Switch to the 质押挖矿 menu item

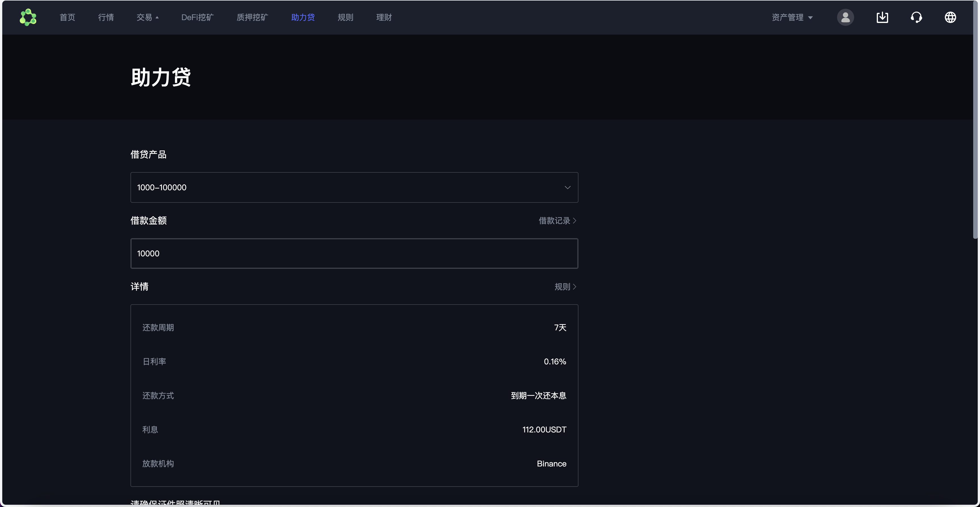tap(252, 17)
